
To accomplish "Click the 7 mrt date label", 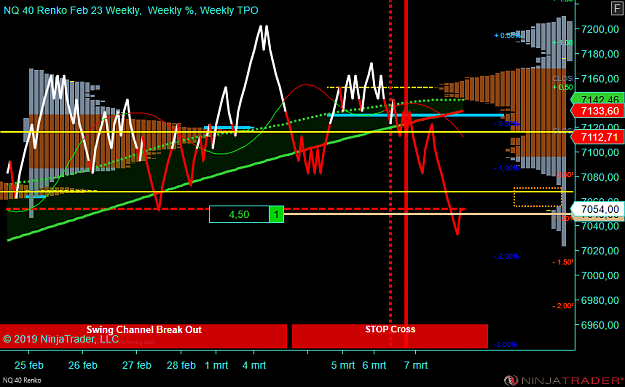I will pos(416,365).
